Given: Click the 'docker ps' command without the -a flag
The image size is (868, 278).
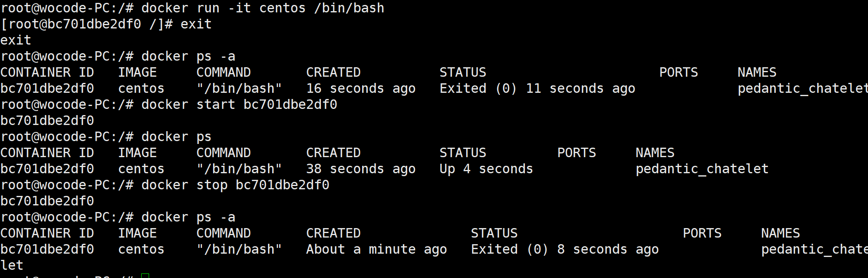Looking at the screenshot, I should pos(176,137).
